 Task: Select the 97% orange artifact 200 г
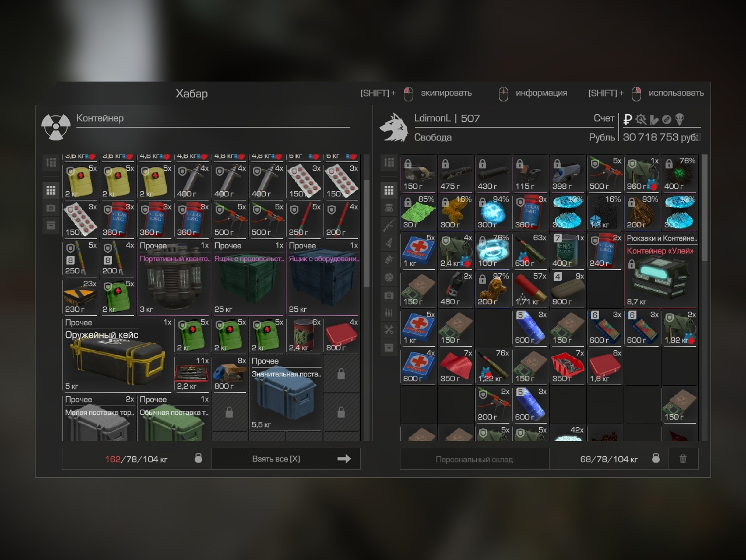tap(493, 289)
